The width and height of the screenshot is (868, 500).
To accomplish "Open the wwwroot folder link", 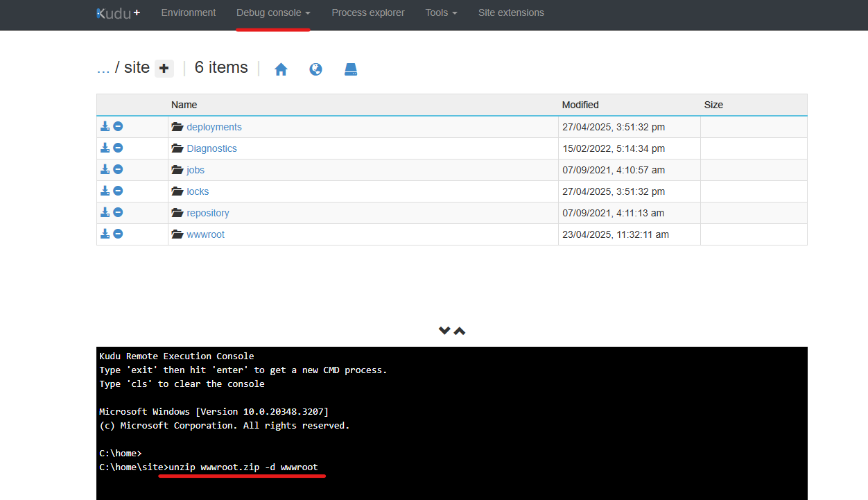I will (x=205, y=234).
